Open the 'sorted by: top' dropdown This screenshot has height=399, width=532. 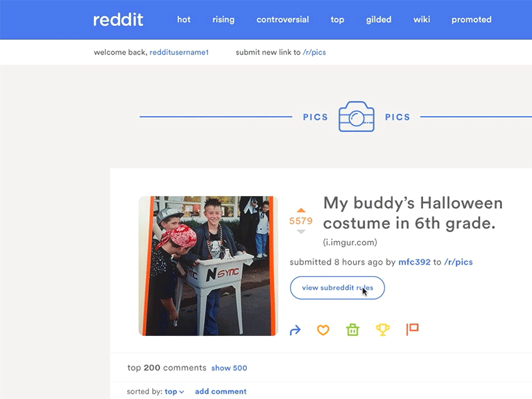174,392
